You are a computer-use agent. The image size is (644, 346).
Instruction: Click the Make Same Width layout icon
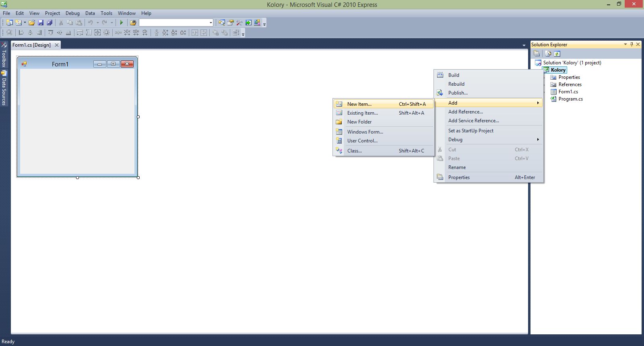pyautogui.click(x=80, y=33)
